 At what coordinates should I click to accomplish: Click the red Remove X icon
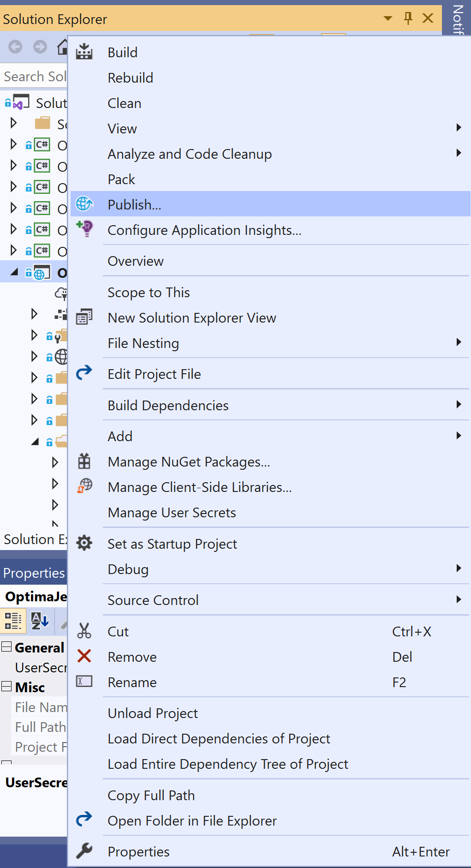(x=84, y=656)
